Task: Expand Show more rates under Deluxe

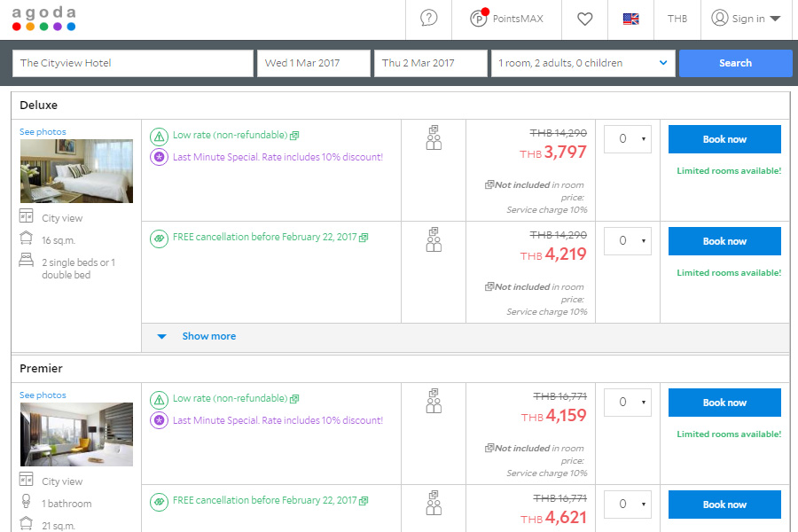Action: point(208,336)
